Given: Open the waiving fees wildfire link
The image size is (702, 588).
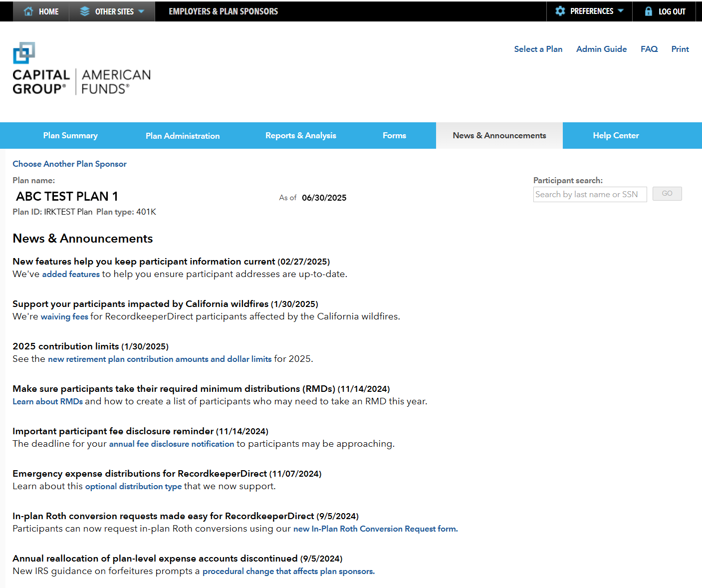Looking at the screenshot, I should [64, 316].
